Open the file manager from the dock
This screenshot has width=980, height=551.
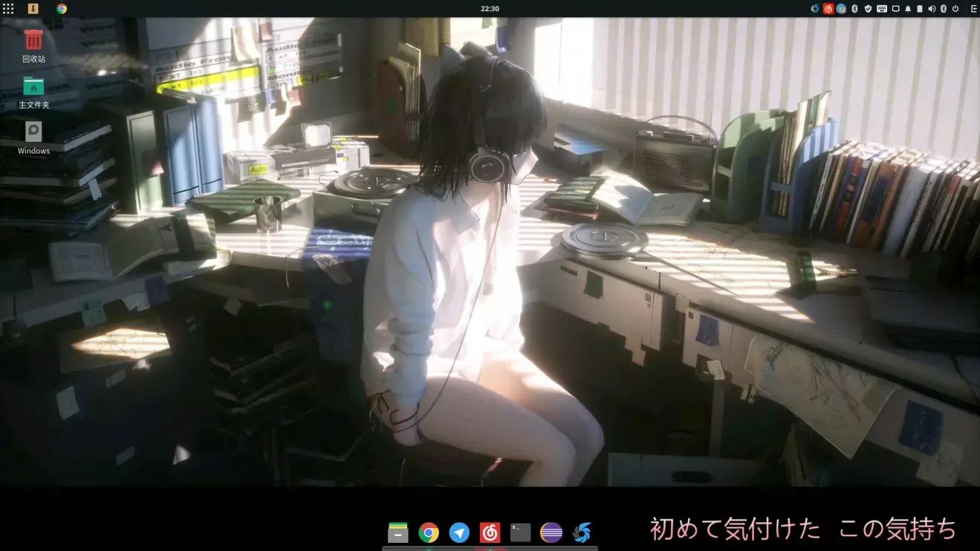coord(397,532)
